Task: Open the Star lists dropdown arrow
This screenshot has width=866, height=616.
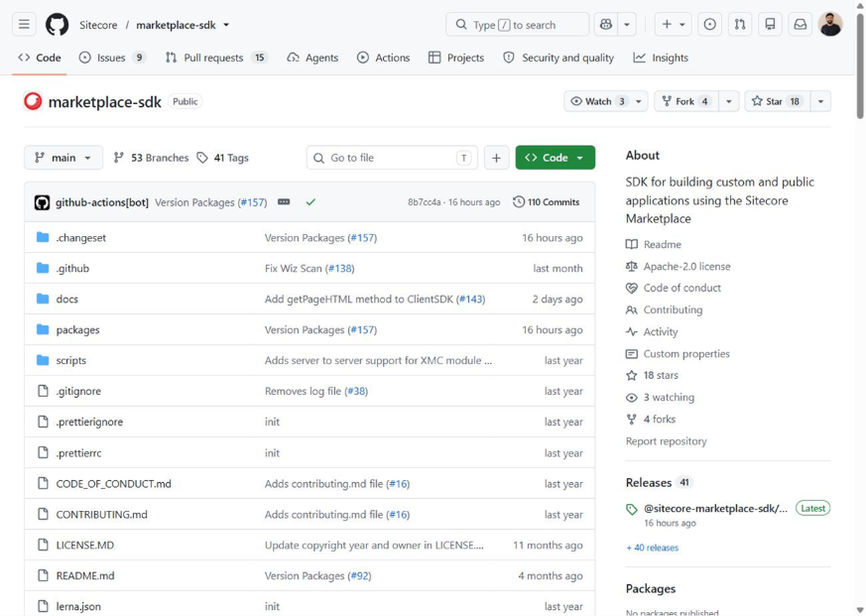Action: tap(820, 101)
